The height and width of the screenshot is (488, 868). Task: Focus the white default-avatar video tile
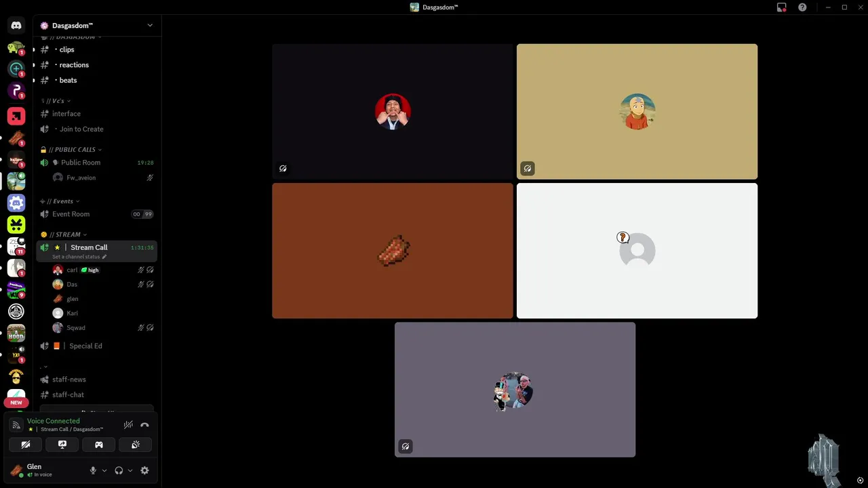(637, 251)
